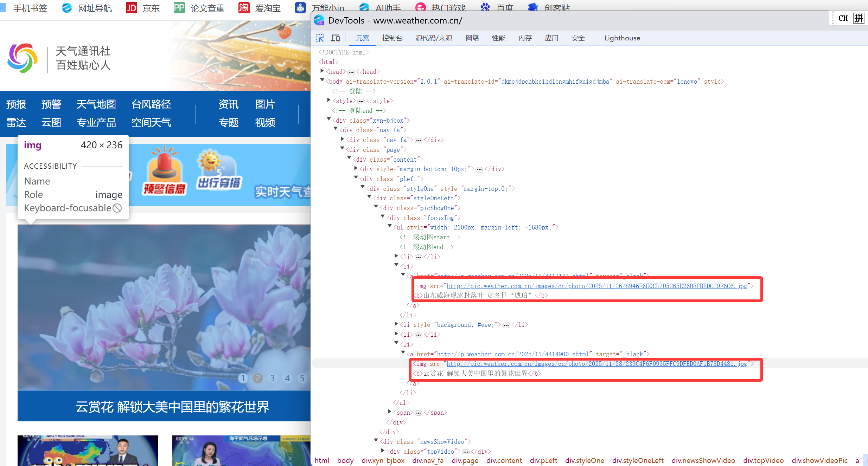Click the weather site logo

click(x=23, y=58)
